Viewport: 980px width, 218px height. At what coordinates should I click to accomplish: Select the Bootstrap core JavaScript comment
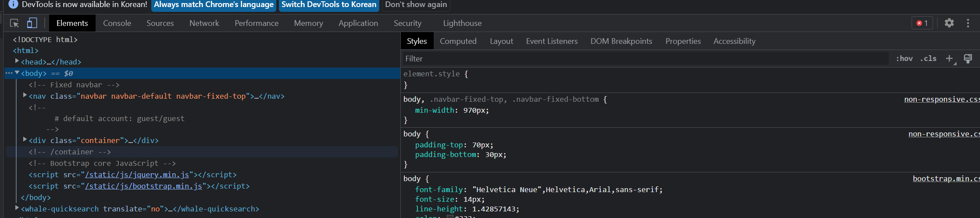click(x=102, y=163)
